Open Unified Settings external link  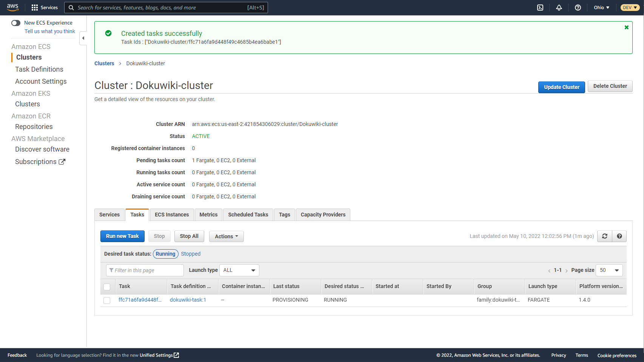[x=159, y=355]
